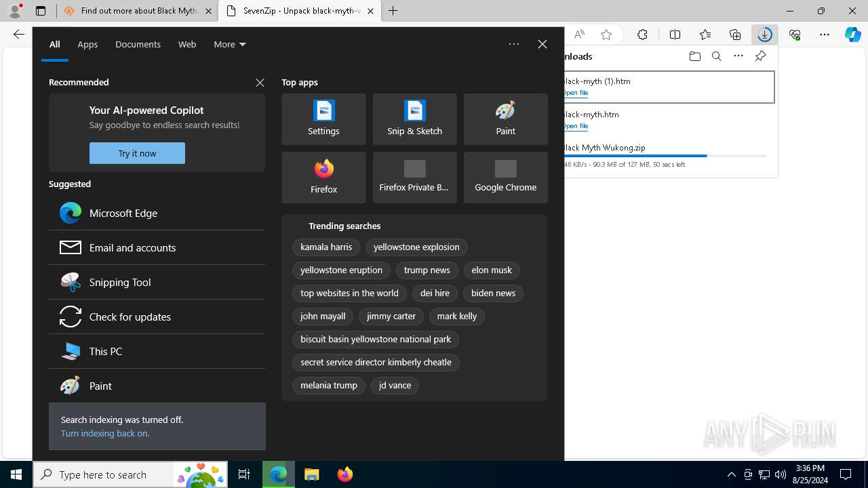868x488 pixels.
Task: Expand the More filter dropdown
Action: pos(230,44)
